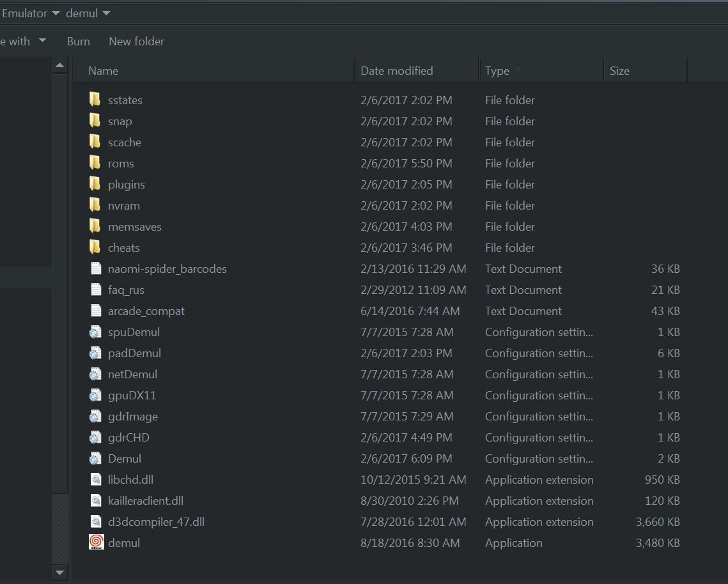Select the libchd.dll file icon
The image size is (728, 584).
coord(96,480)
